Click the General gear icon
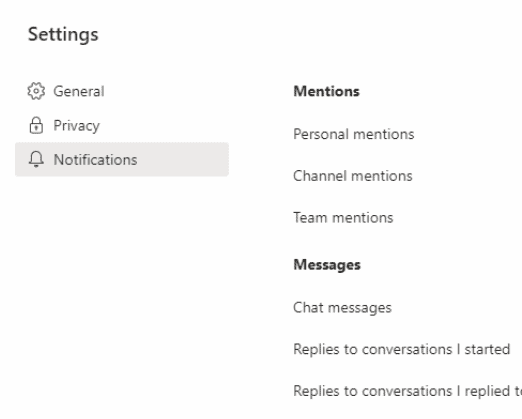Viewport: 522px width, 419px height. [x=36, y=91]
